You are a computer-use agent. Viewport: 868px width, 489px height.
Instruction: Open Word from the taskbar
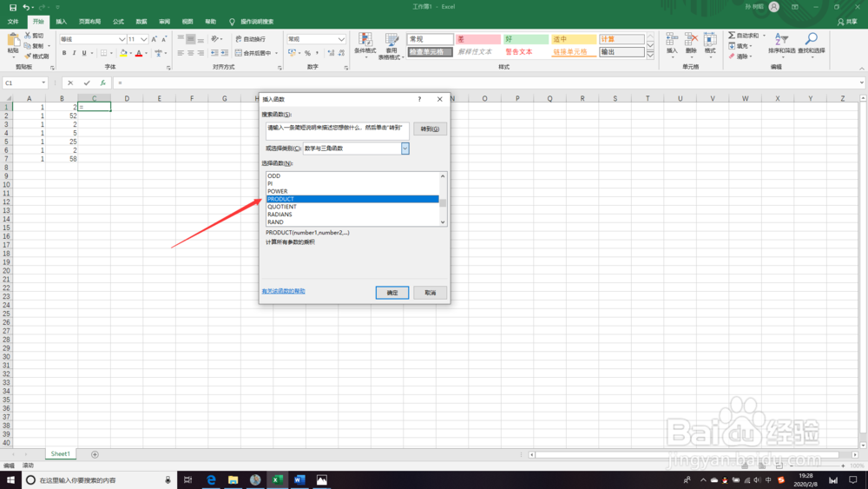[299, 479]
